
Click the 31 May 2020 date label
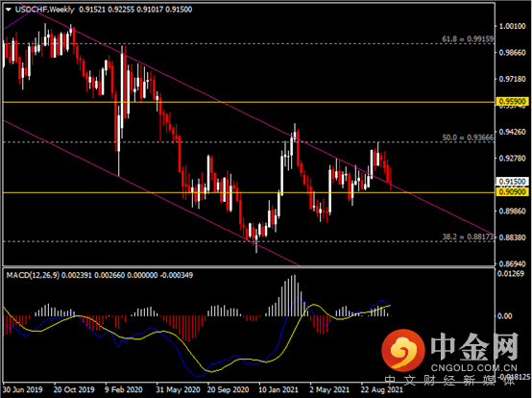point(178,389)
